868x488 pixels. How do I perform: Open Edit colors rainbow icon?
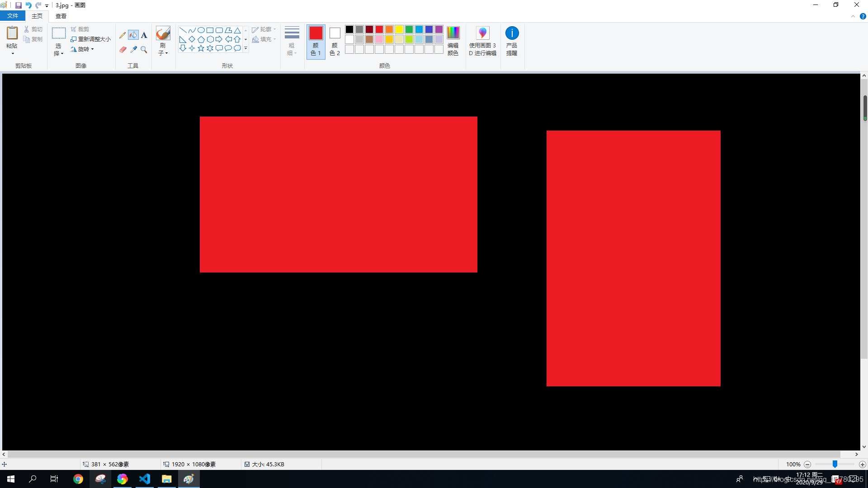click(453, 33)
